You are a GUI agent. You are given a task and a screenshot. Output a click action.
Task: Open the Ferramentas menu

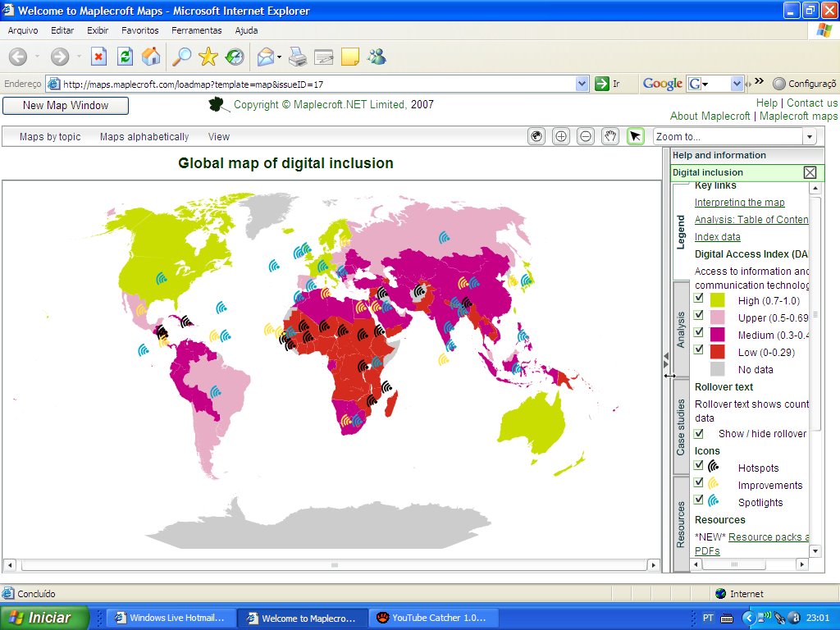197,30
